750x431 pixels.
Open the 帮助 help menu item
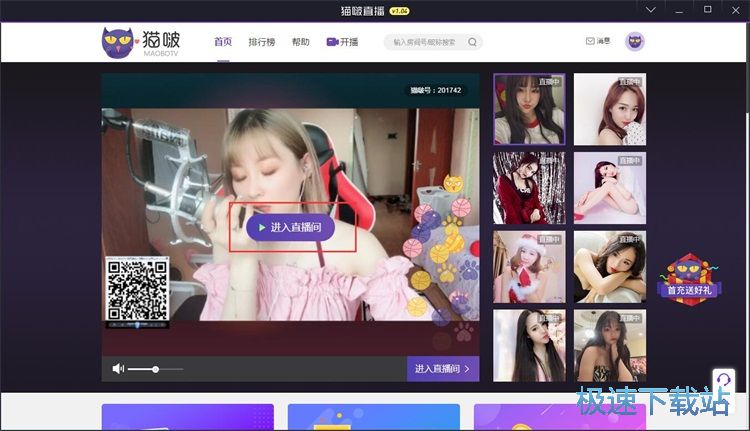(300, 42)
